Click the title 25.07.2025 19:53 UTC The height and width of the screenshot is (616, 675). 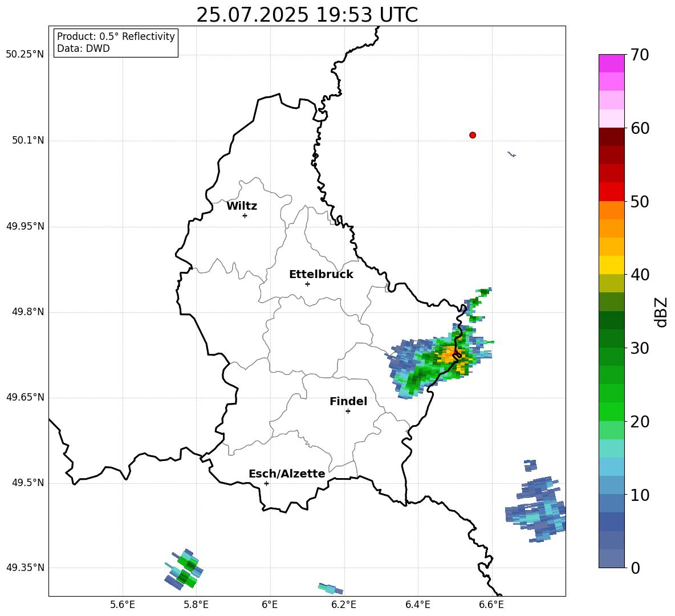[x=307, y=15]
